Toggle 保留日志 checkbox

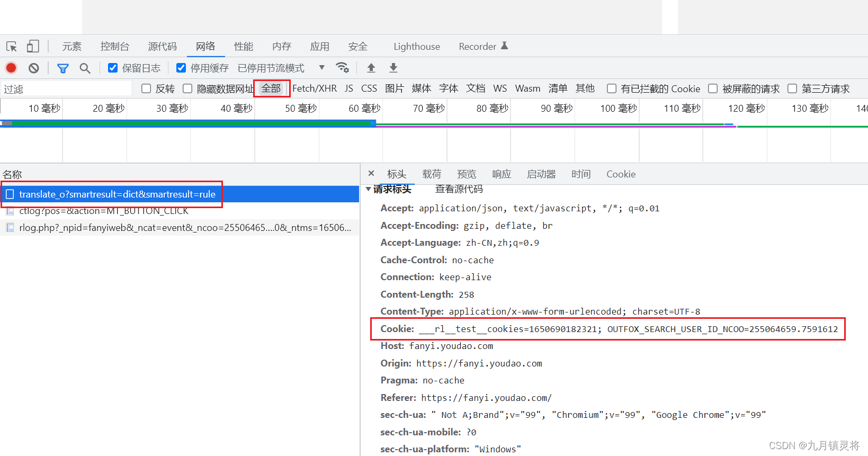pyautogui.click(x=113, y=68)
